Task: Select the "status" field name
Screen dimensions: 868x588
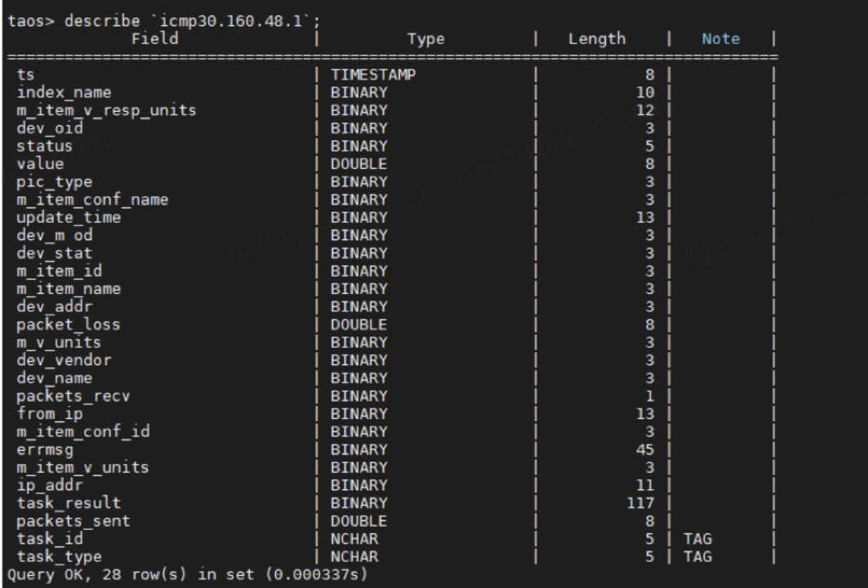Action: (44, 146)
